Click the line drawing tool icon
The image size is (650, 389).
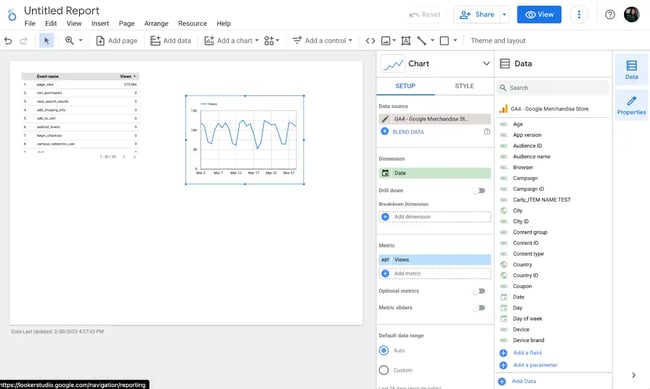point(422,41)
